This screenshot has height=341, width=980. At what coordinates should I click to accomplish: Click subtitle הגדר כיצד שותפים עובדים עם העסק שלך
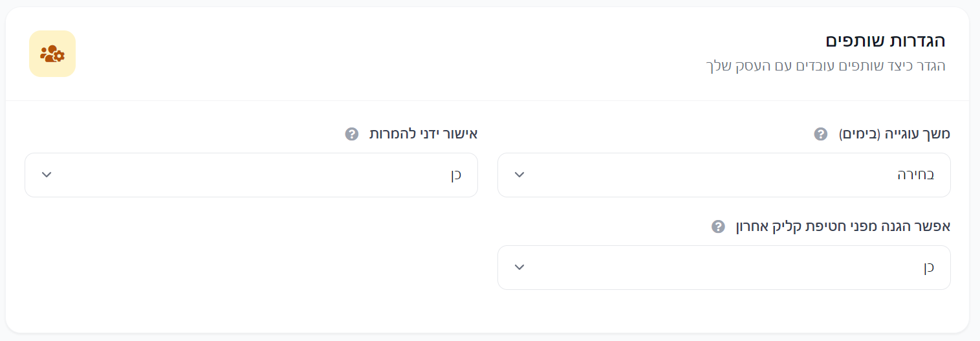825,65
